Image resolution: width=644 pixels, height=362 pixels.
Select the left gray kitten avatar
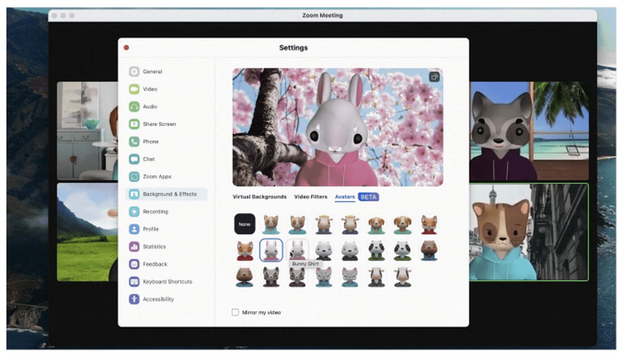click(x=324, y=277)
